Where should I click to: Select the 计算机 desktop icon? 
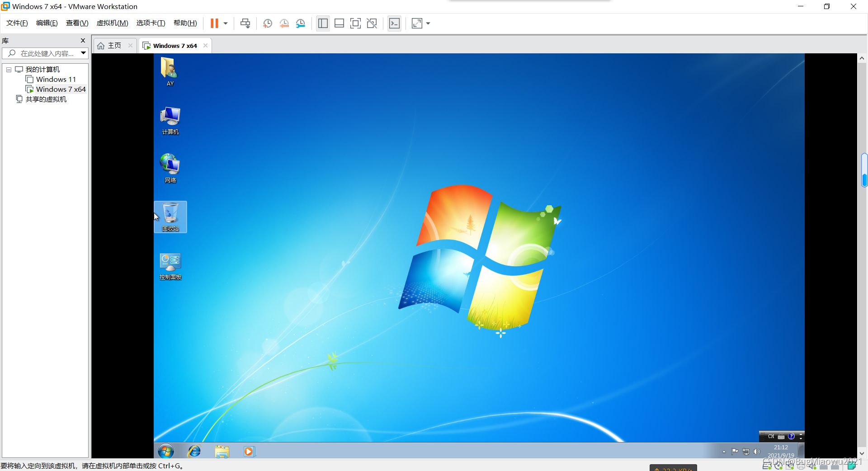point(170,120)
